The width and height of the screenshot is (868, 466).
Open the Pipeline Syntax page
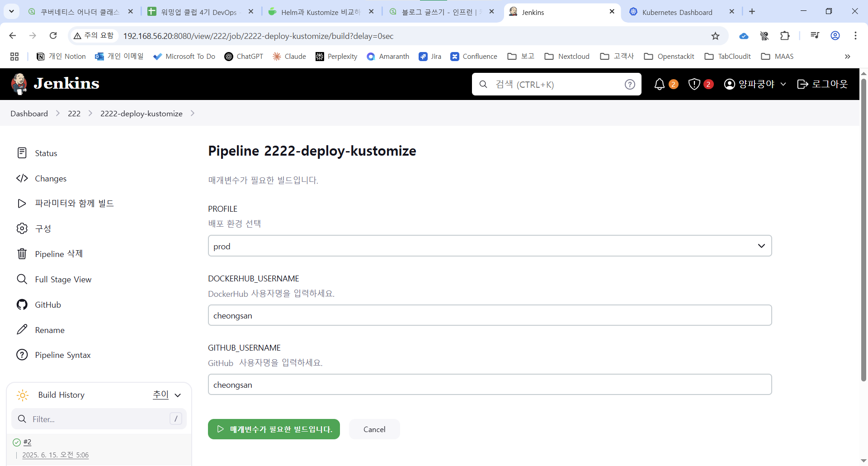(x=62, y=355)
